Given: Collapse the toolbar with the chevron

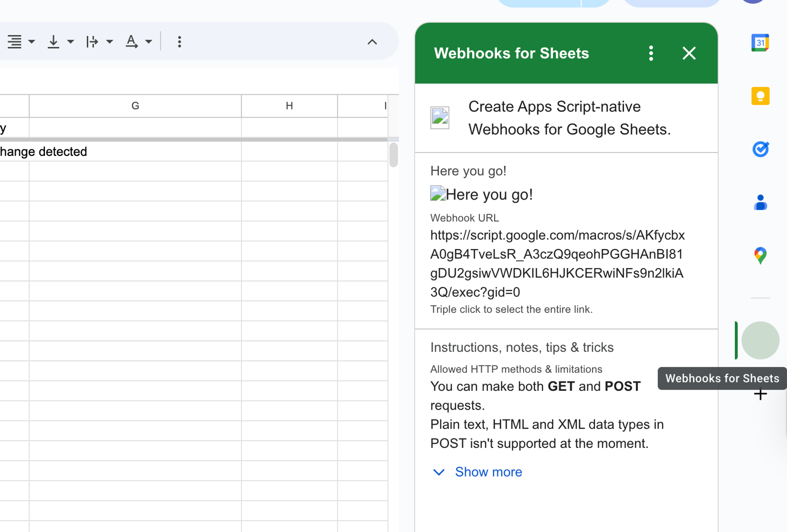Looking at the screenshot, I should [x=372, y=42].
